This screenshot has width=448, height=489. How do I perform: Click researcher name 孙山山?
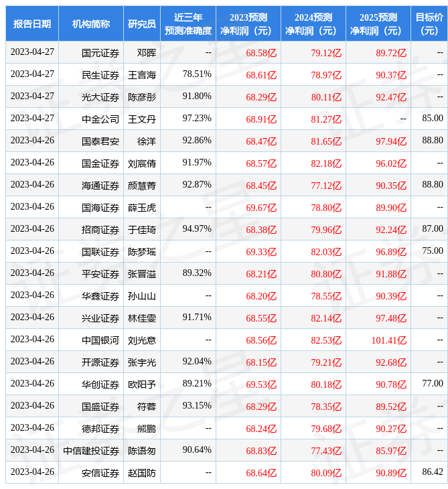click(142, 296)
